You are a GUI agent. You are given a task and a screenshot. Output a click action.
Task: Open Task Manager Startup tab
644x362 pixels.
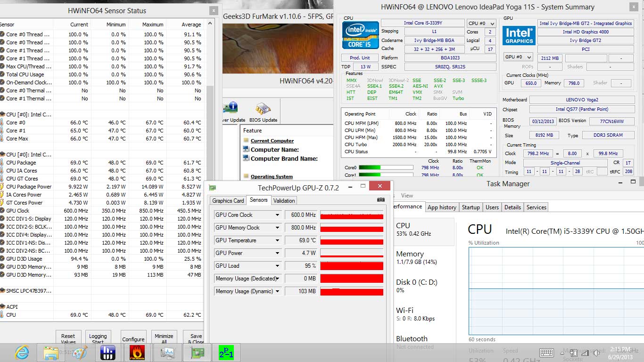[471, 207]
